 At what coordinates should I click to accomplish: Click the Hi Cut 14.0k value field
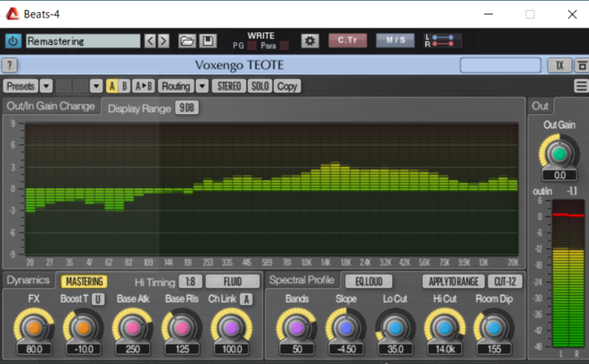click(x=445, y=349)
